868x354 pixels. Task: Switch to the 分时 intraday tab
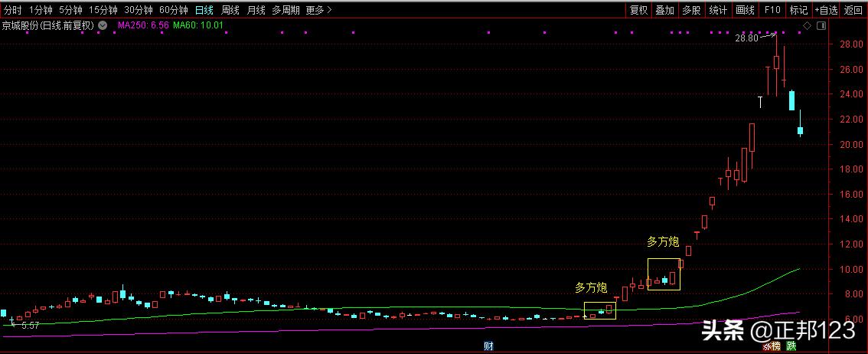[x=13, y=10]
